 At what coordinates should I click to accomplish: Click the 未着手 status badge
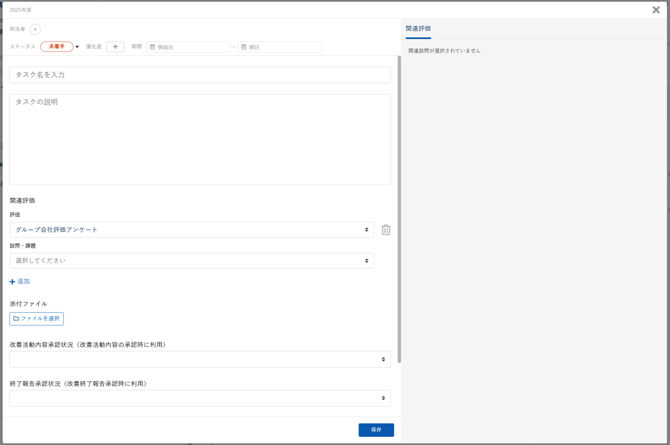56,47
